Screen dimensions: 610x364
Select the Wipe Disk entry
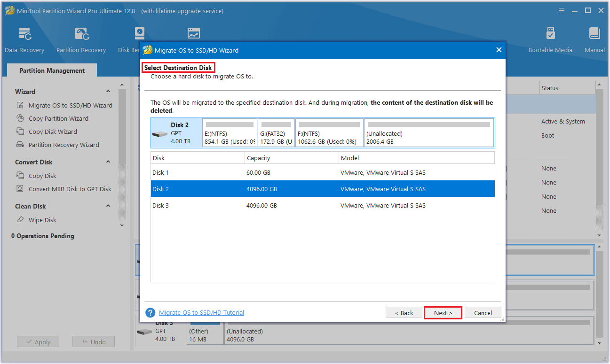(x=42, y=220)
